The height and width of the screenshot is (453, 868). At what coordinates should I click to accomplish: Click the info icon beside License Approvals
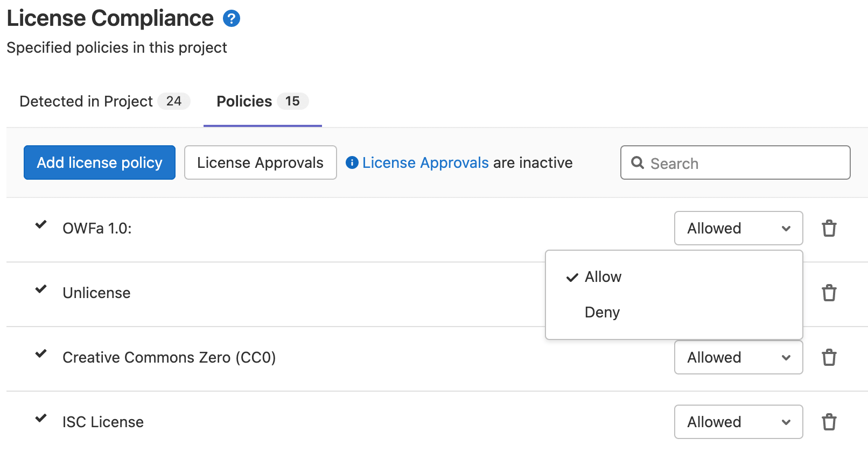[351, 162]
